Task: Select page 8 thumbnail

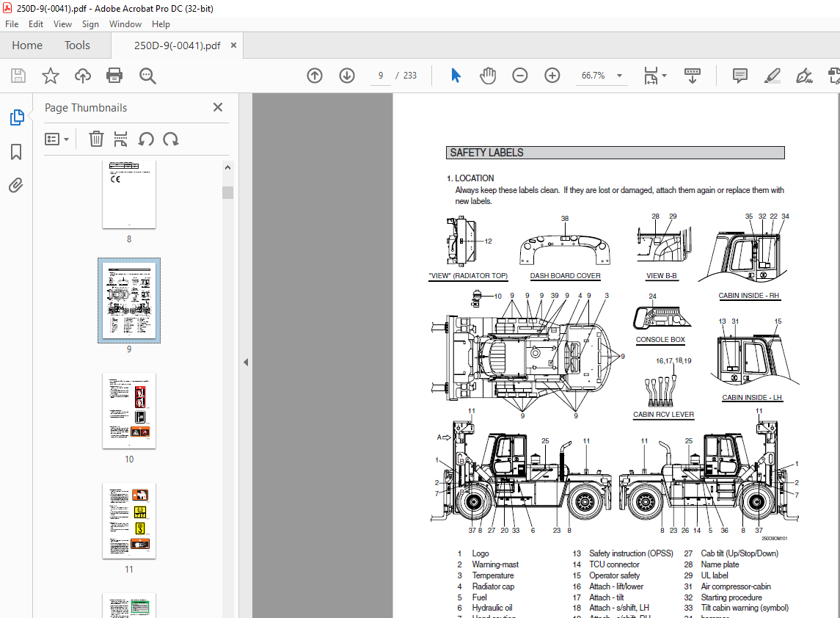Action: [129, 195]
